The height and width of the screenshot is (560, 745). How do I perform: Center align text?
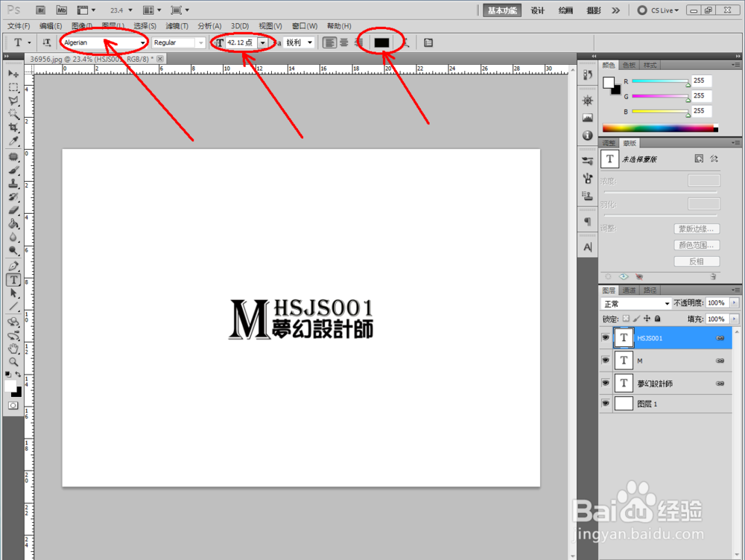pyautogui.click(x=344, y=42)
